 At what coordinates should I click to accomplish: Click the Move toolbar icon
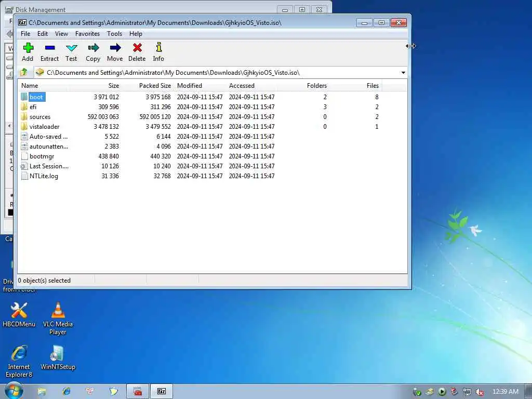(115, 48)
